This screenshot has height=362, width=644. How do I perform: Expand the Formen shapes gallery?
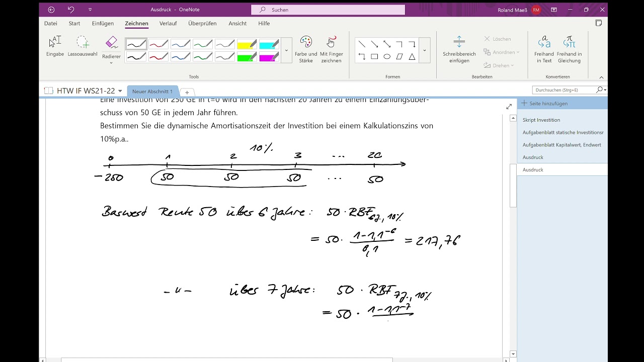coord(425,50)
